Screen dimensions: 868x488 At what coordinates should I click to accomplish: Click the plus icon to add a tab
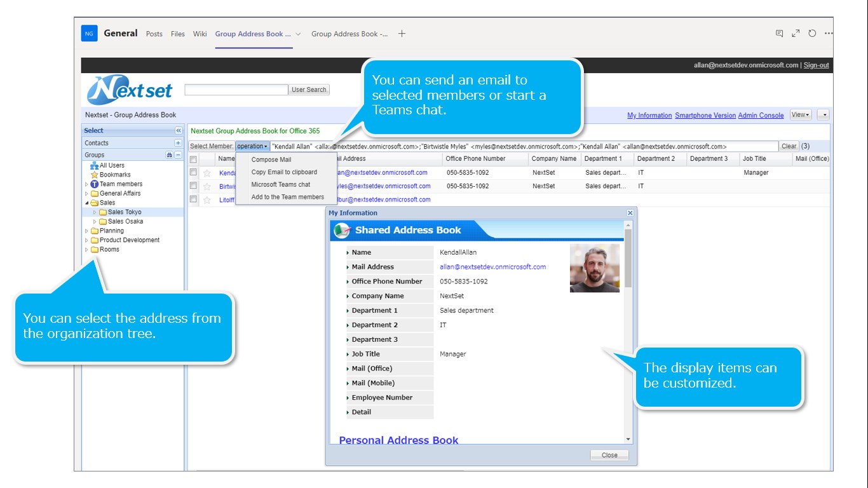coord(402,34)
